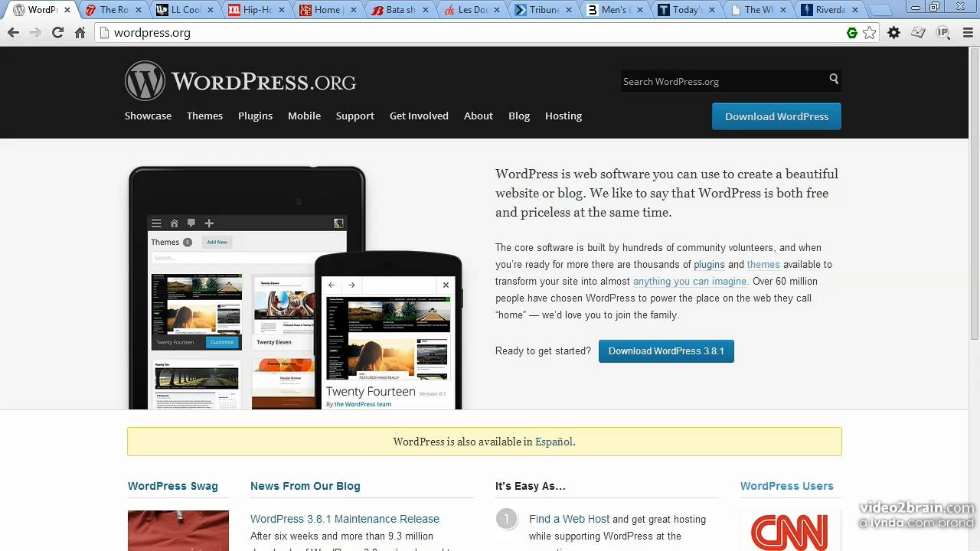Switch to the 'Men's' tab
The width and height of the screenshot is (980, 551).
pos(616,10)
